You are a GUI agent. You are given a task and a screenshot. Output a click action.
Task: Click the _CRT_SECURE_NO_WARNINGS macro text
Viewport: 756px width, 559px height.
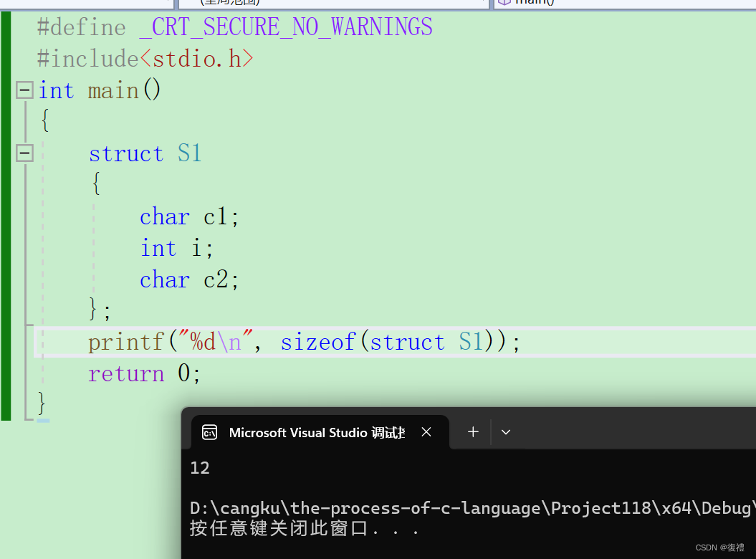coord(286,27)
